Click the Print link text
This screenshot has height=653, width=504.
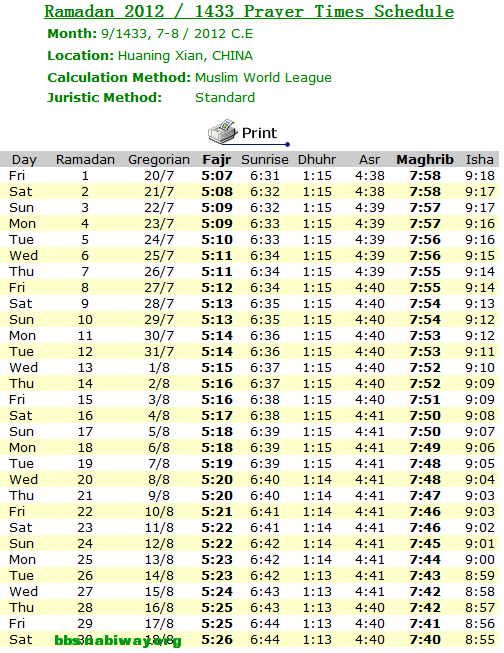pyautogui.click(x=259, y=133)
